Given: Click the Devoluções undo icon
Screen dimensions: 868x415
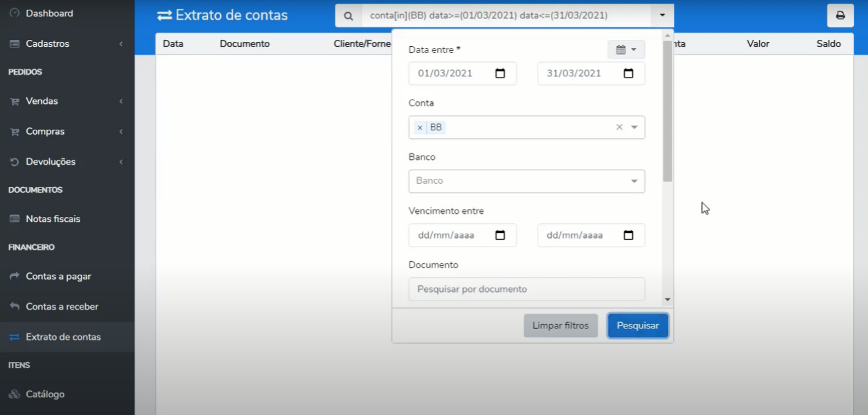Looking at the screenshot, I should (15, 162).
